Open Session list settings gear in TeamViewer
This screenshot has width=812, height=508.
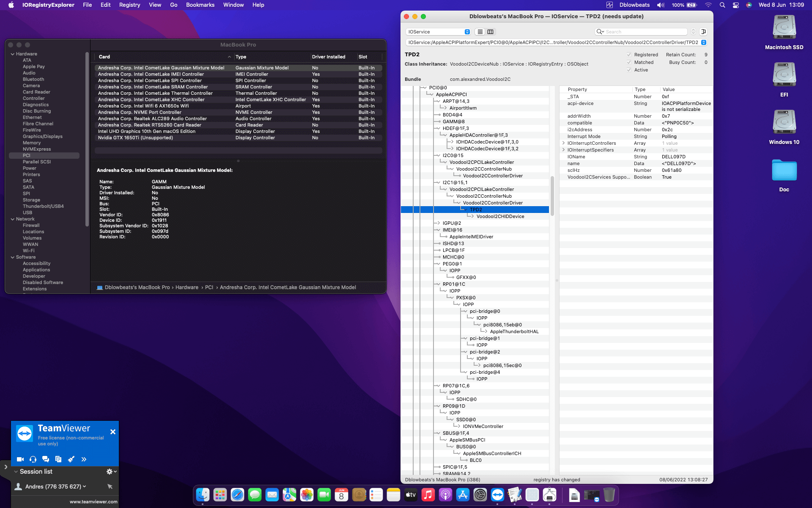click(x=110, y=471)
